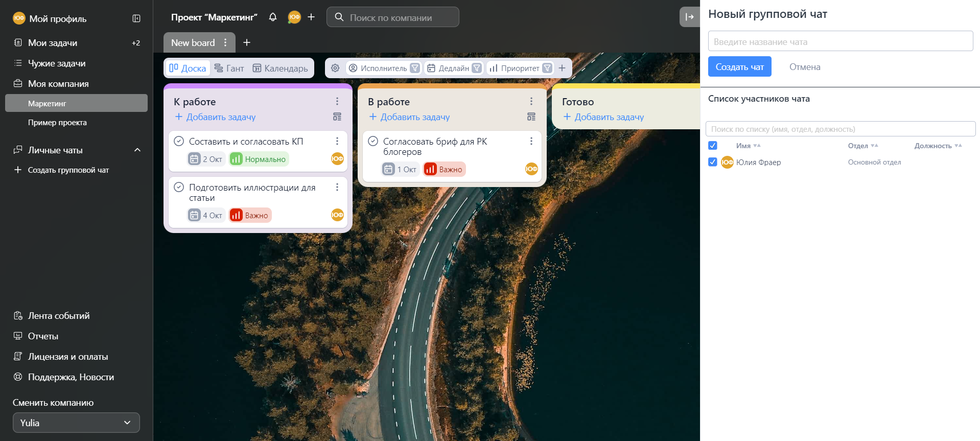Add a member to project Маркетинг
Viewport: 980px width, 441px height.
coord(311,17)
